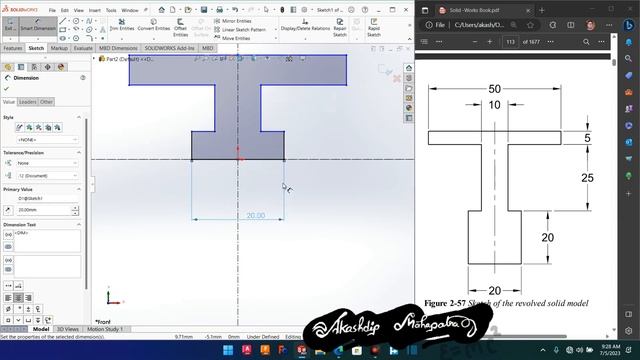This screenshot has width=640, height=360.
Task: Click the Exit Sketch button
Action: [x=9, y=25]
